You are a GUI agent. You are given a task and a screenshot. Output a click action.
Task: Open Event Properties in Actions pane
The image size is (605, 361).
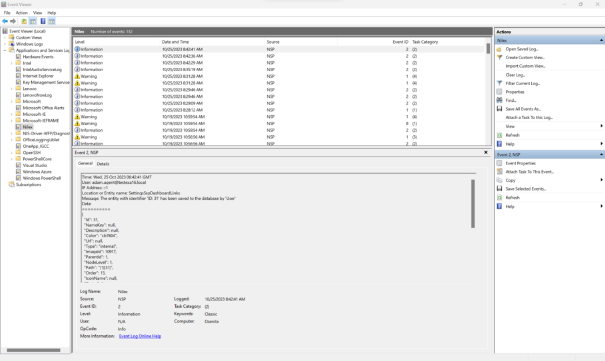coord(521,163)
